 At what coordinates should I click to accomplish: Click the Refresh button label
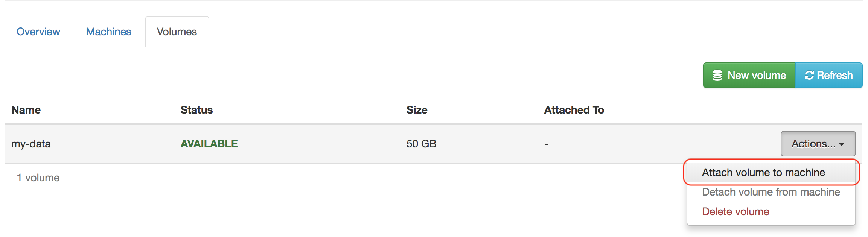834,76
